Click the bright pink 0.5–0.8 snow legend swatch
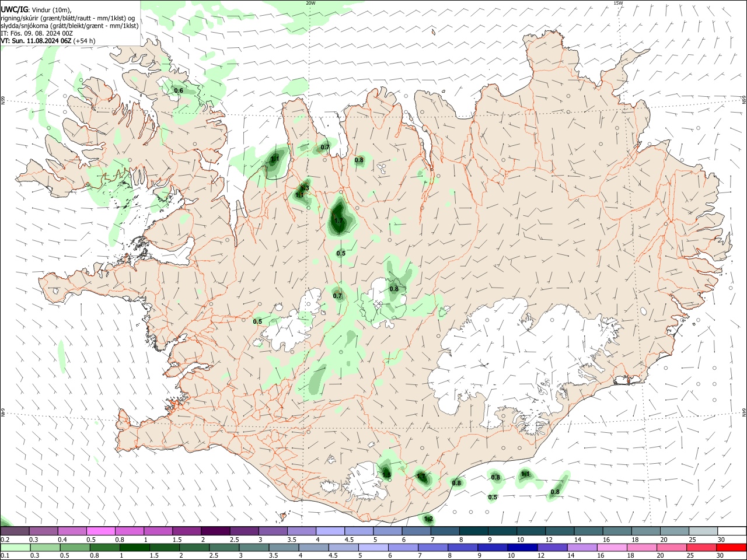747x560 pixels. (x=100, y=531)
